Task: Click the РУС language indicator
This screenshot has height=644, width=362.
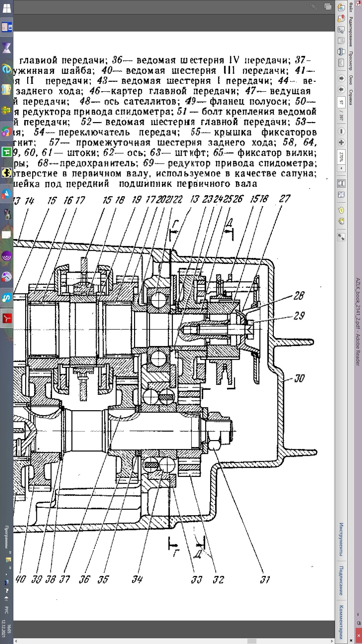Action: click(7, 610)
